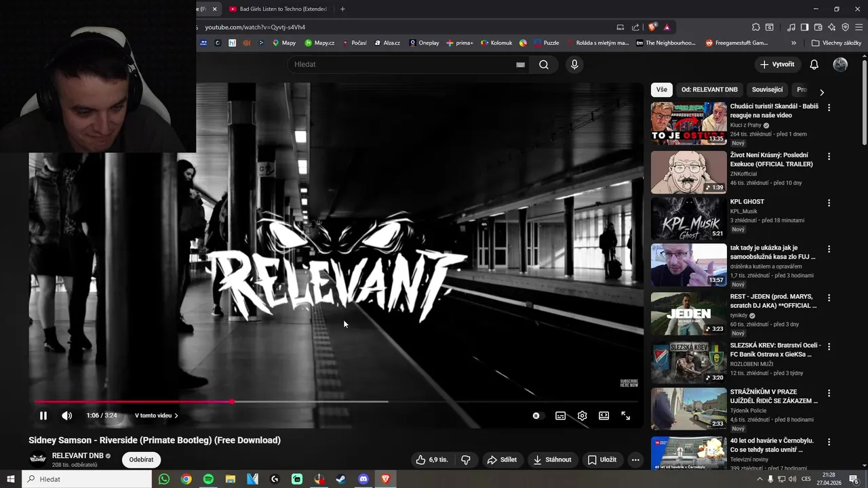The image size is (868, 488).
Task: Share this page icon in address bar
Action: (635, 27)
